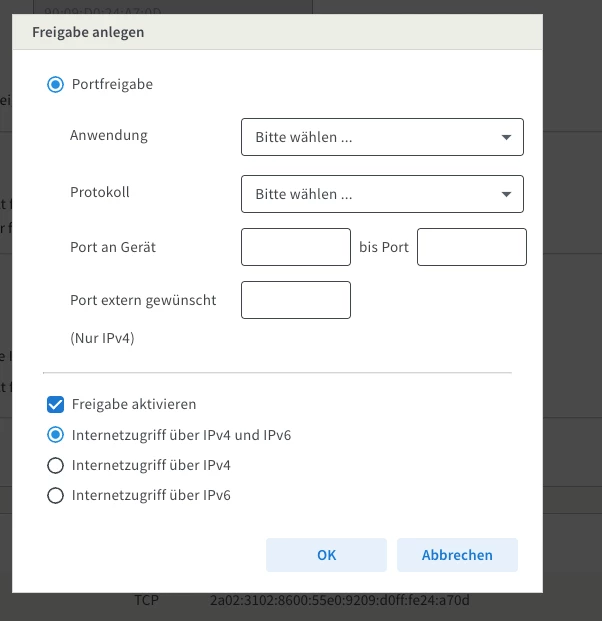Click the Port an Gerät label
The image size is (602, 621).
coord(113,246)
